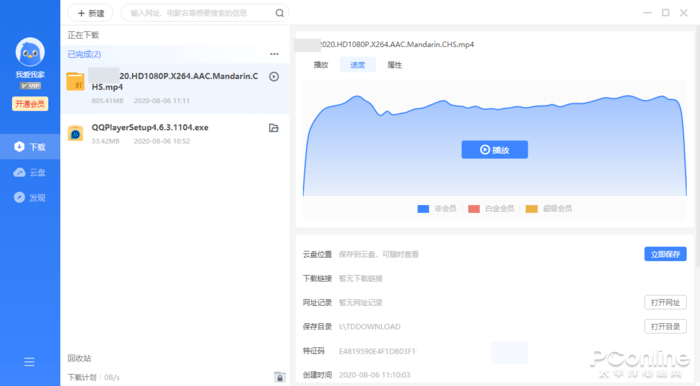Viewport: 700px width, 386px height.
Task: Click the blue 播放 button on chart
Action: (495, 149)
